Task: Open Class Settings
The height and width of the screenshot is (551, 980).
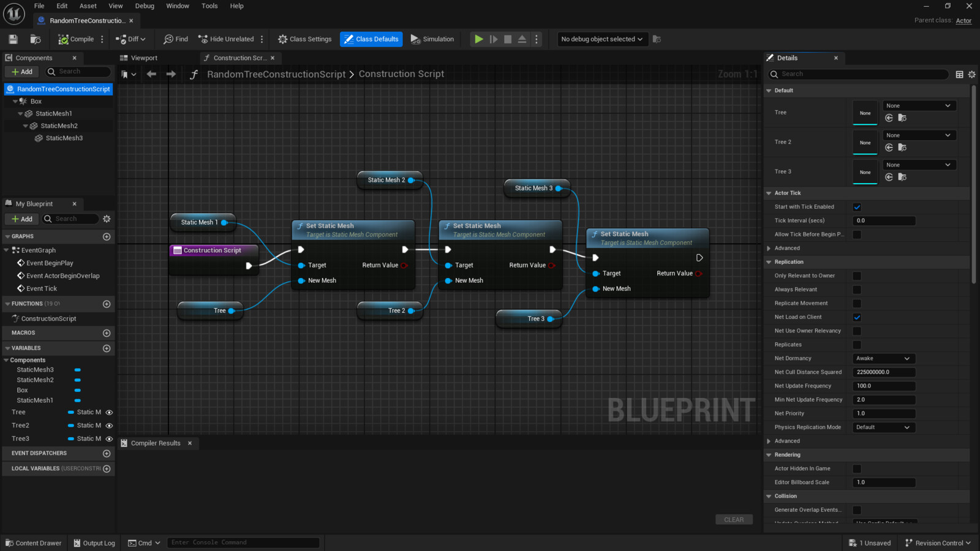Action: click(x=304, y=39)
